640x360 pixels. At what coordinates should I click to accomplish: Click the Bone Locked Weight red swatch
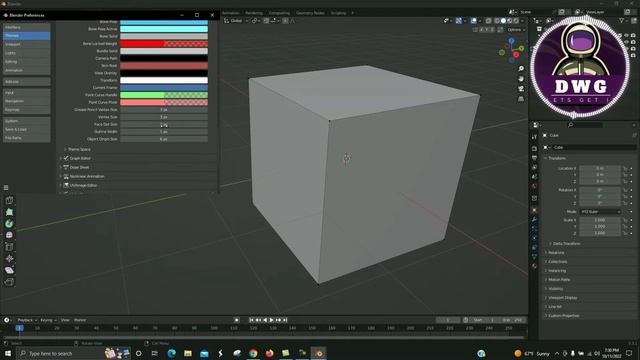pos(164,44)
